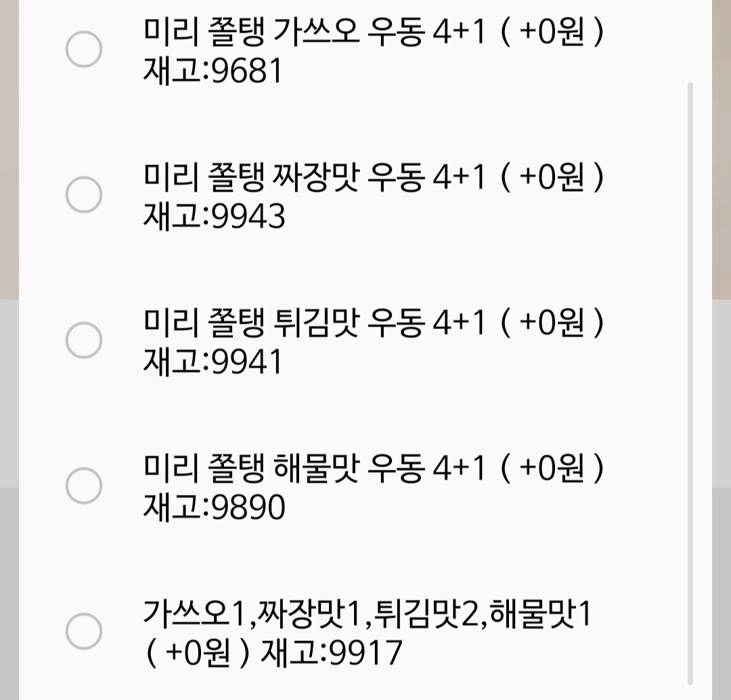Click the (+0원) price on the 짜장맛 option
731x700 pixels.
552,179
